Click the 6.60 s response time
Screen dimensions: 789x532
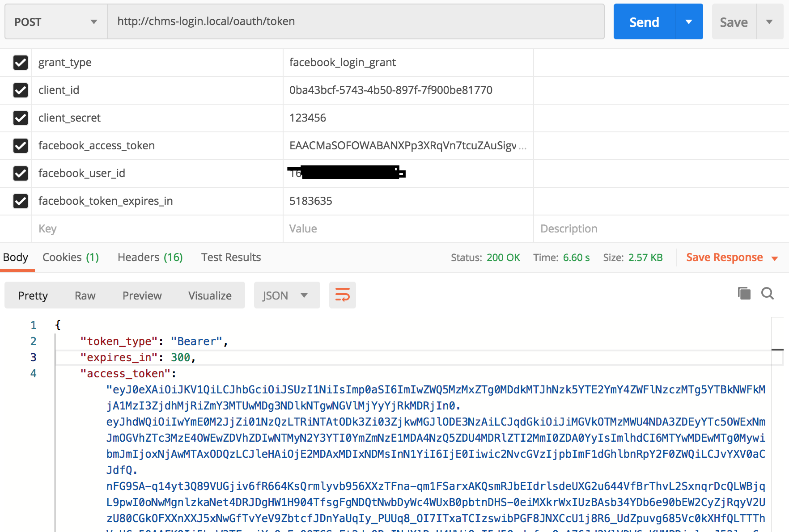tap(576, 258)
